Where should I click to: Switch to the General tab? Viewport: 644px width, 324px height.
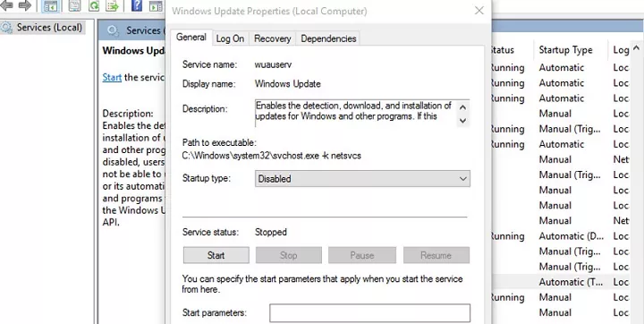point(191,37)
